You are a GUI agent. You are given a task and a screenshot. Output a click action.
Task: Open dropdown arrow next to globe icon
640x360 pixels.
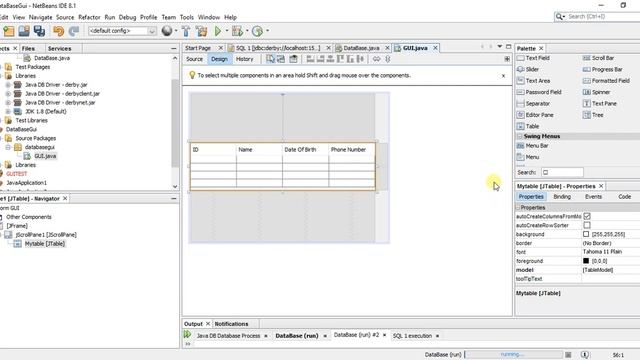click(x=176, y=31)
